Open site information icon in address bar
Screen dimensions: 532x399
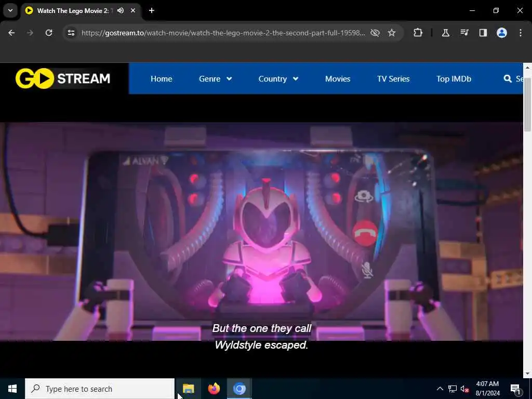[x=71, y=33]
